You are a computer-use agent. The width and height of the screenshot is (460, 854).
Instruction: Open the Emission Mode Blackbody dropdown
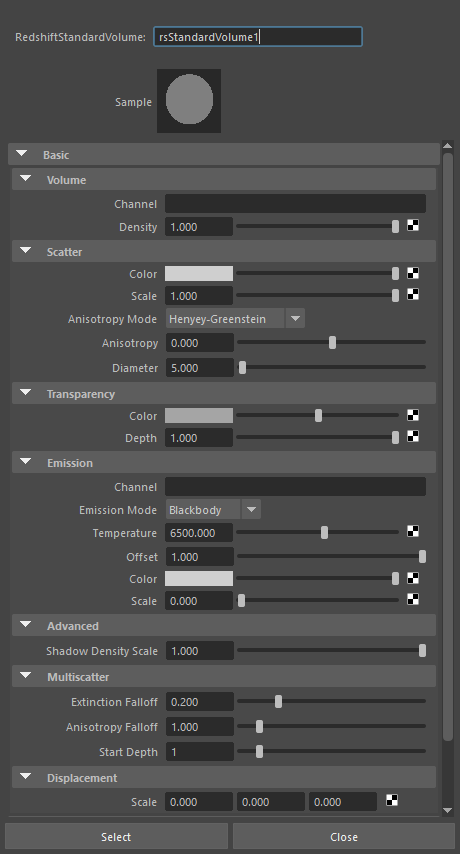pos(213,510)
